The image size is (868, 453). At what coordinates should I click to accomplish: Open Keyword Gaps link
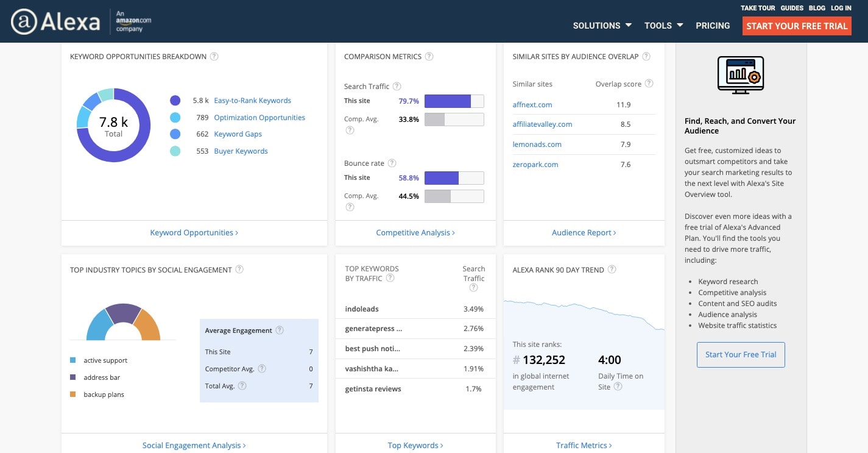point(238,134)
